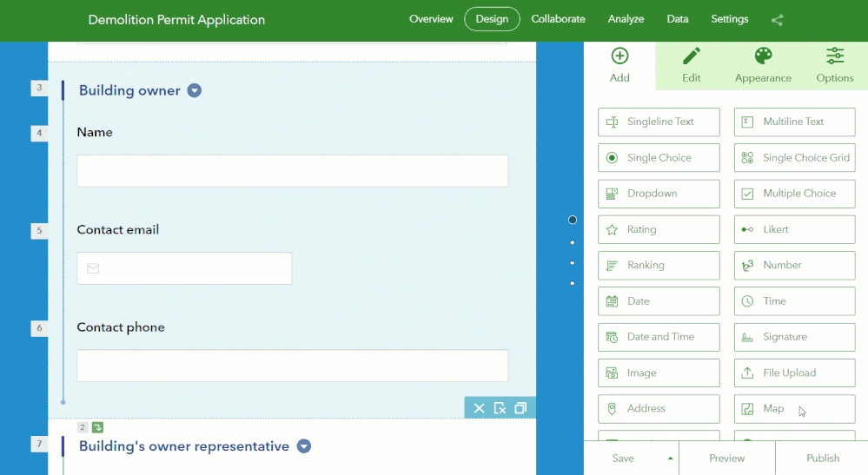Viewport: 868px width, 475px height.
Task: Open the Save dropdown arrow
Action: [x=670, y=459]
